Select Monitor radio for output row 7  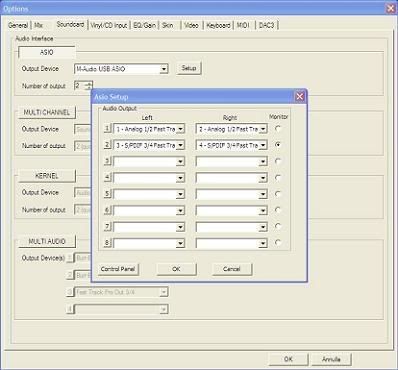[278, 226]
